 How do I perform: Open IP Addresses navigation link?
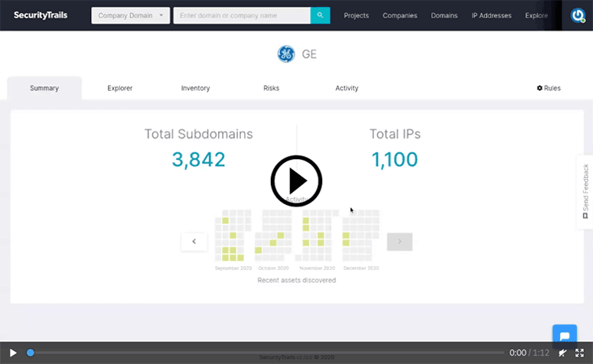pyautogui.click(x=491, y=15)
